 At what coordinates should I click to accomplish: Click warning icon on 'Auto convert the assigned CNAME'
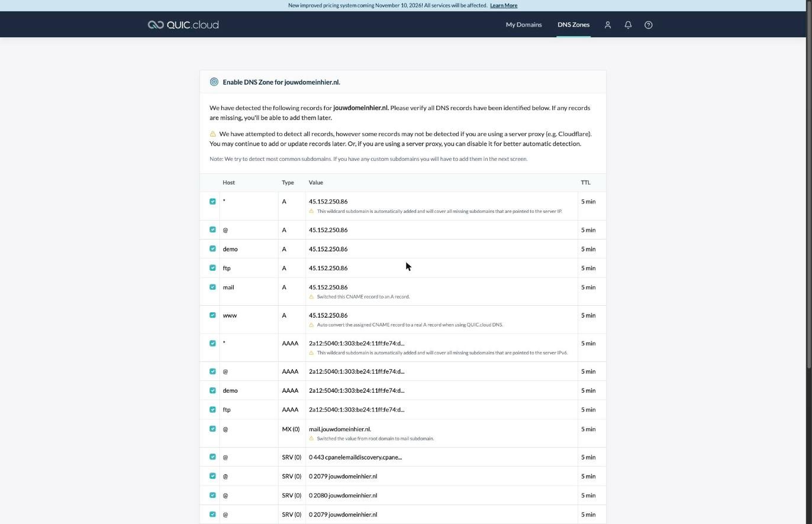pos(311,325)
